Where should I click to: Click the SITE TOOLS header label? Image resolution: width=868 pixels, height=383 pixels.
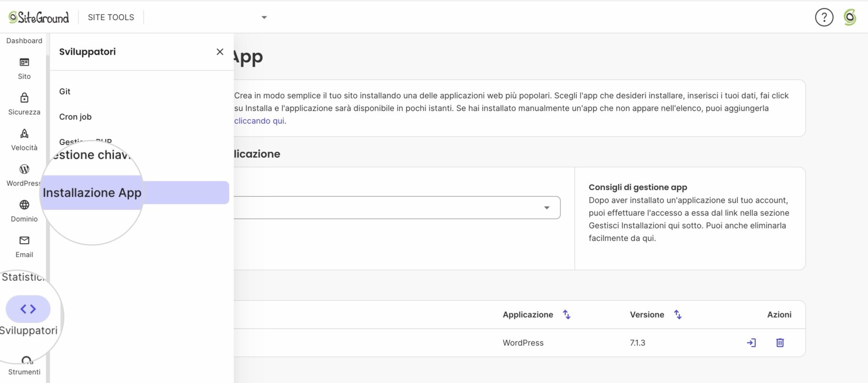(111, 17)
